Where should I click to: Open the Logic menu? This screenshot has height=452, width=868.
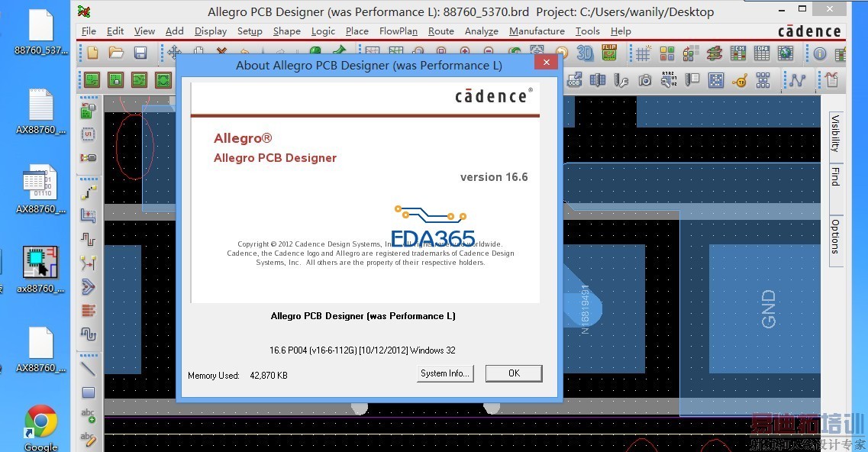click(x=323, y=31)
